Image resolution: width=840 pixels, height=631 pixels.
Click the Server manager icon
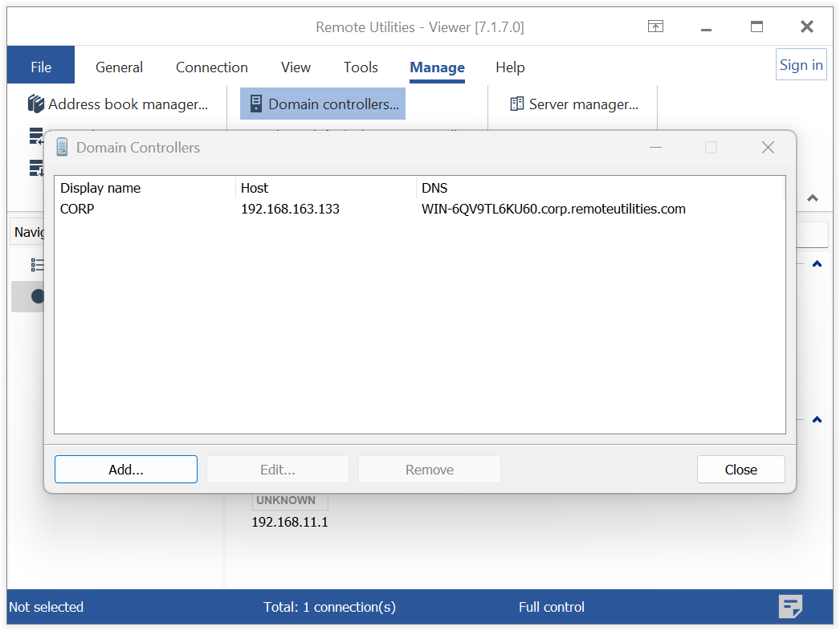pos(517,104)
